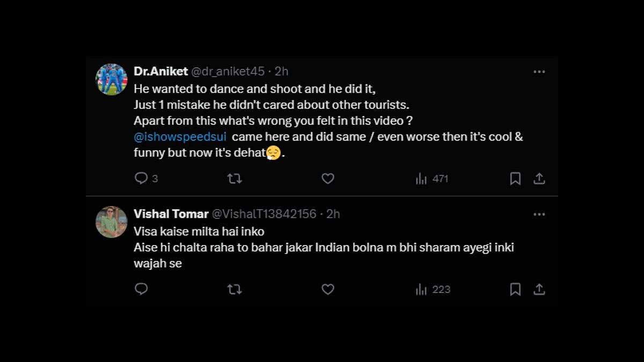Image resolution: width=644 pixels, height=362 pixels.
Task: Retweet Vishal Tomar's post
Action: coord(235,290)
